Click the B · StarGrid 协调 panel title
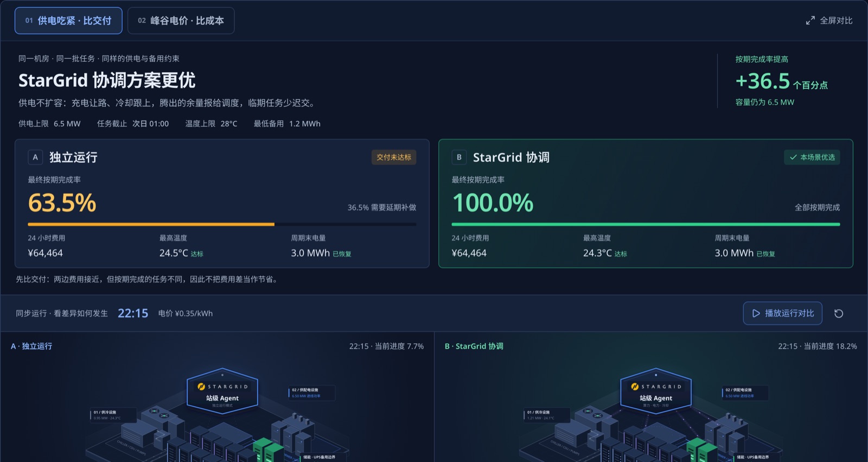This screenshot has height=462, width=868. pyautogui.click(x=474, y=346)
